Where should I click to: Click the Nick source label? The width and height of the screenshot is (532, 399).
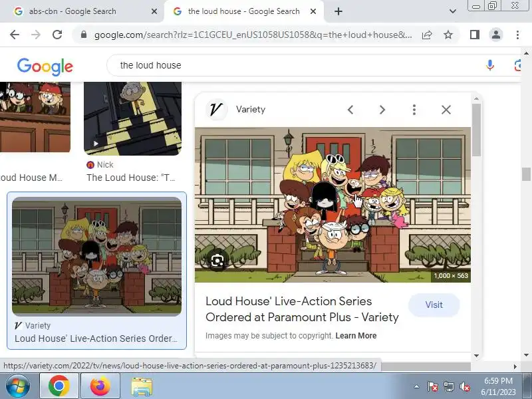(x=104, y=165)
